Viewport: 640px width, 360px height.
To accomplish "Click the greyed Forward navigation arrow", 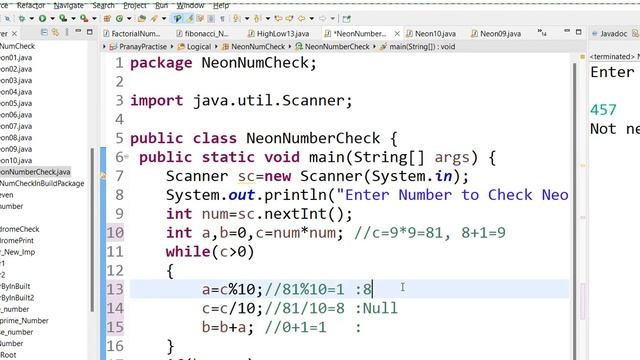I will click(x=322, y=18).
